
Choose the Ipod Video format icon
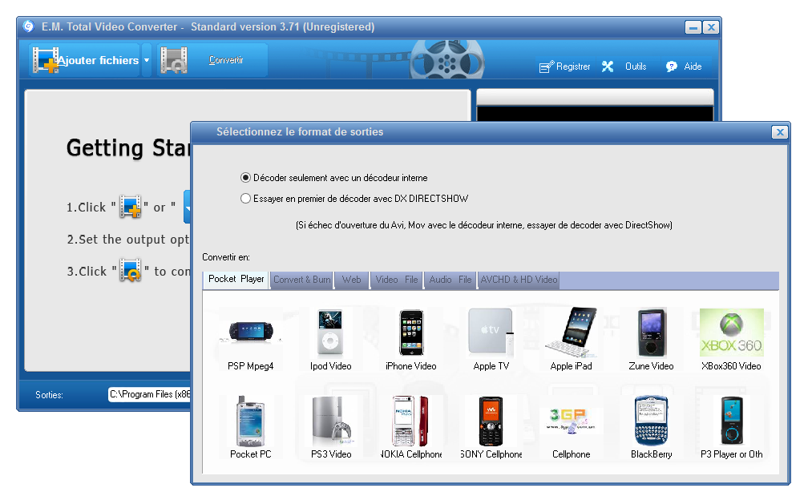click(x=330, y=333)
